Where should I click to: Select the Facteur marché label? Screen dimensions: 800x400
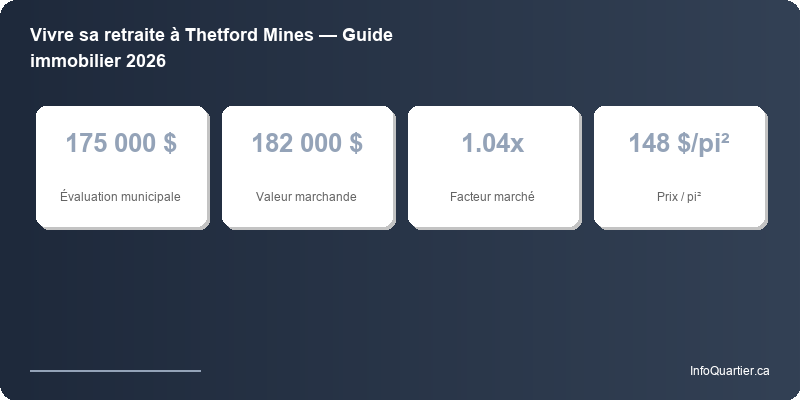coord(492,197)
